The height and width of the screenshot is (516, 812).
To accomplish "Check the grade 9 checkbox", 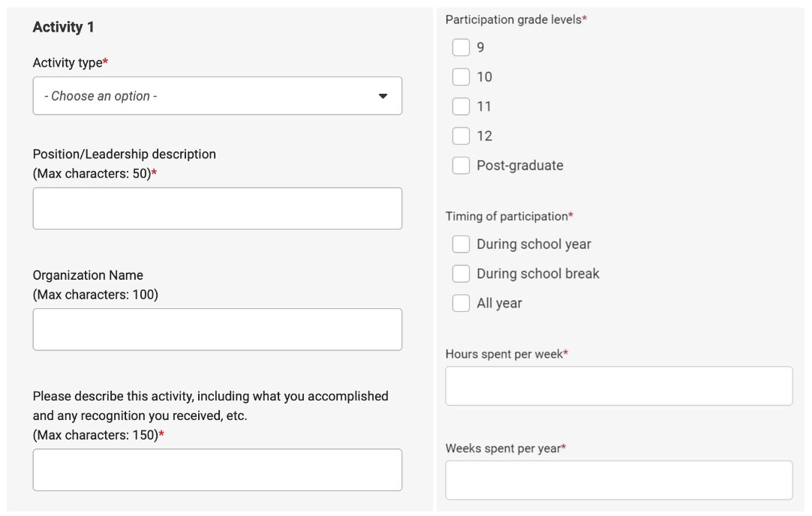I will (x=461, y=47).
